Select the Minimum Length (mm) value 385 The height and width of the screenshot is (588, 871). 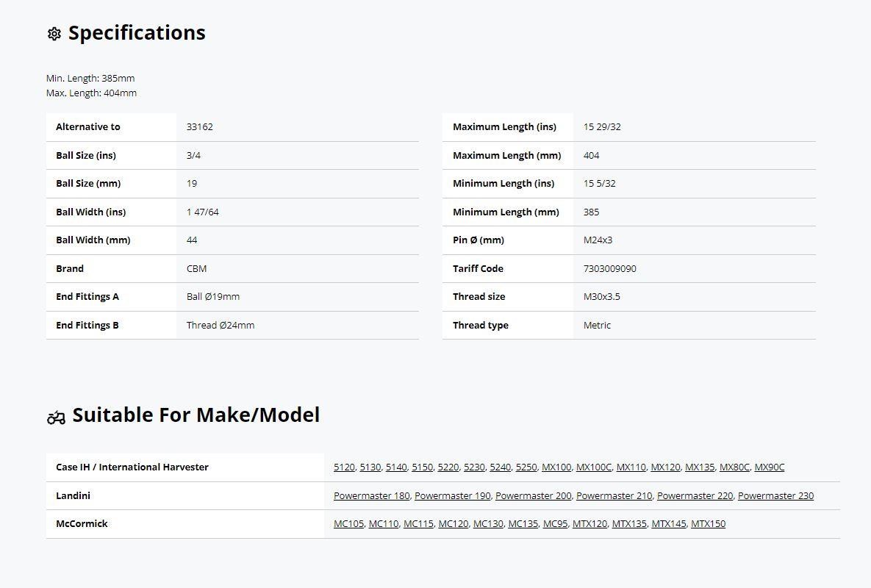(592, 212)
